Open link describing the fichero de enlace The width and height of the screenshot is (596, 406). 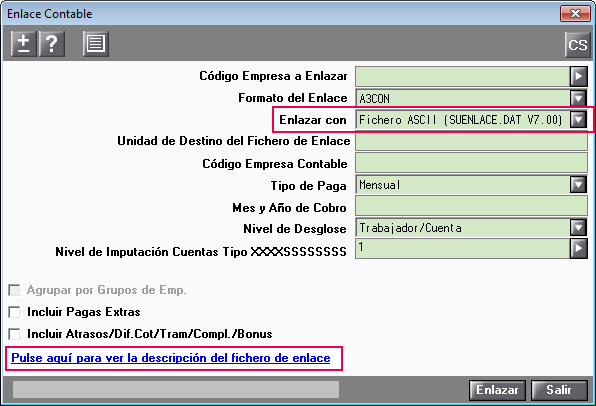171,358
